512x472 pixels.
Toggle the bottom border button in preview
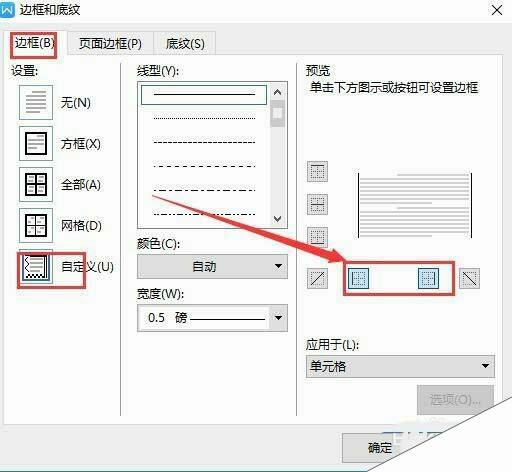click(x=317, y=237)
